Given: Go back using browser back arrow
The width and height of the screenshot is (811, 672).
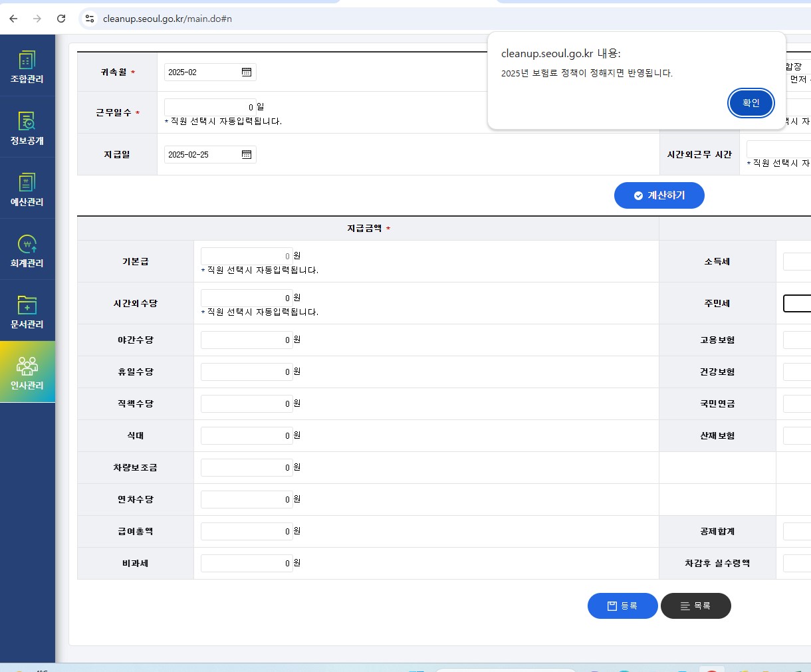Looking at the screenshot, I should click(x=13, y=19).
